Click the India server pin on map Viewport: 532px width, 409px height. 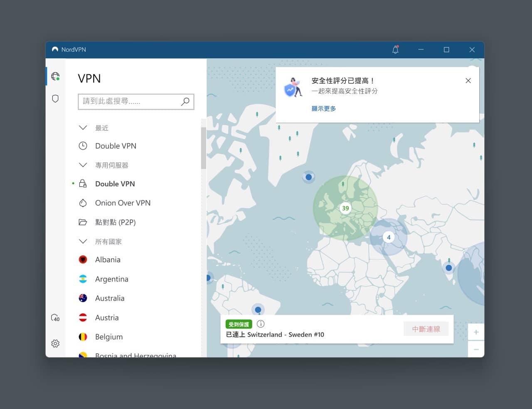(449, 268)
